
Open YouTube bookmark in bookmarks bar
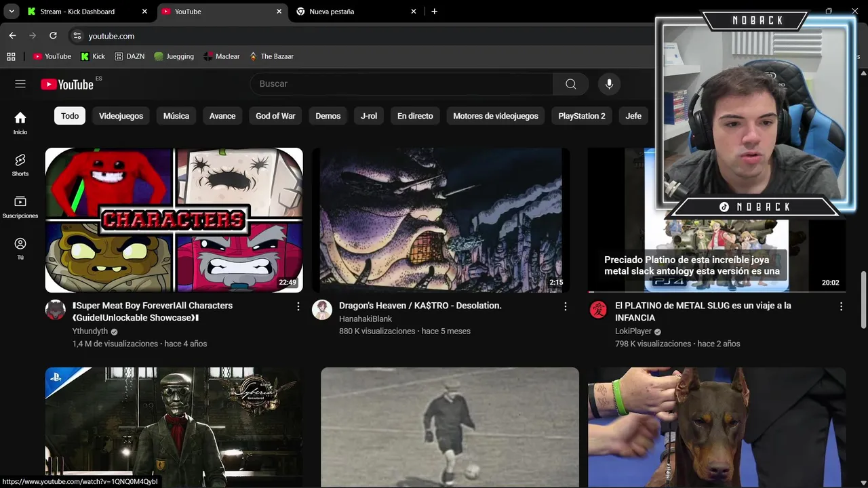pos(52,56)
